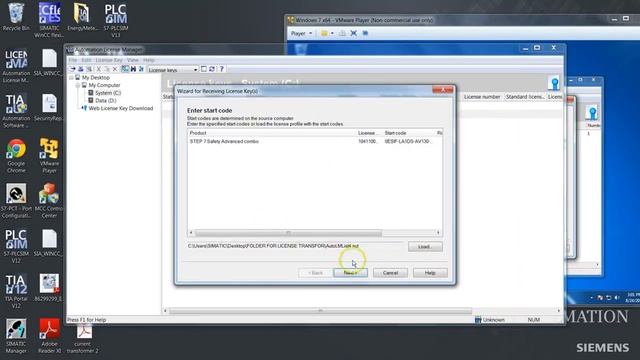Screen dimensions: 640x360
Task: Open S7-PCT Port Configuration shortcut
Action: tap(16, 200)
